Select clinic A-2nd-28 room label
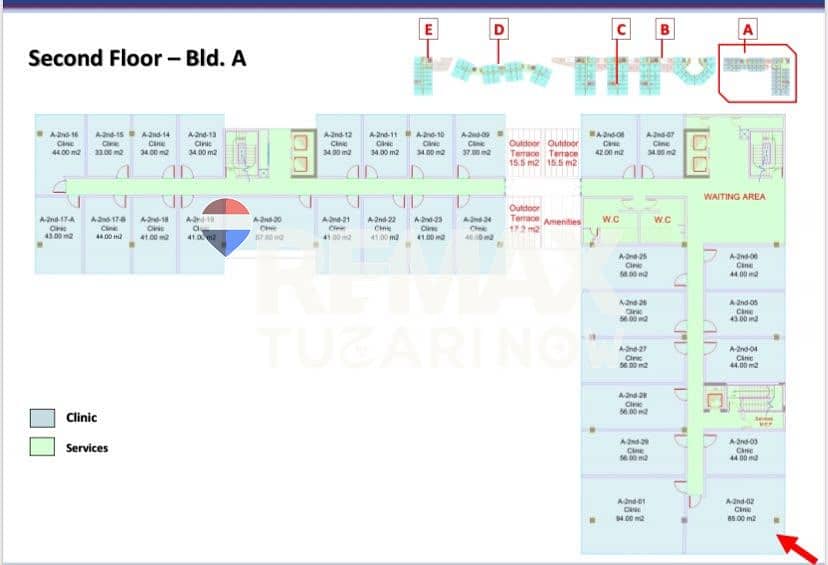This screenshot has height=565, width=828. click(634, 403)
